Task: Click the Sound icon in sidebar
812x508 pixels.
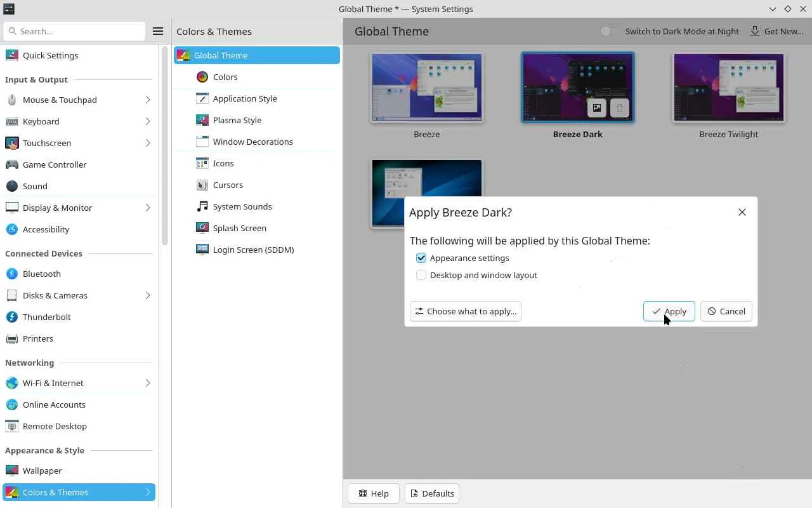Action: (x=12, y=186)
